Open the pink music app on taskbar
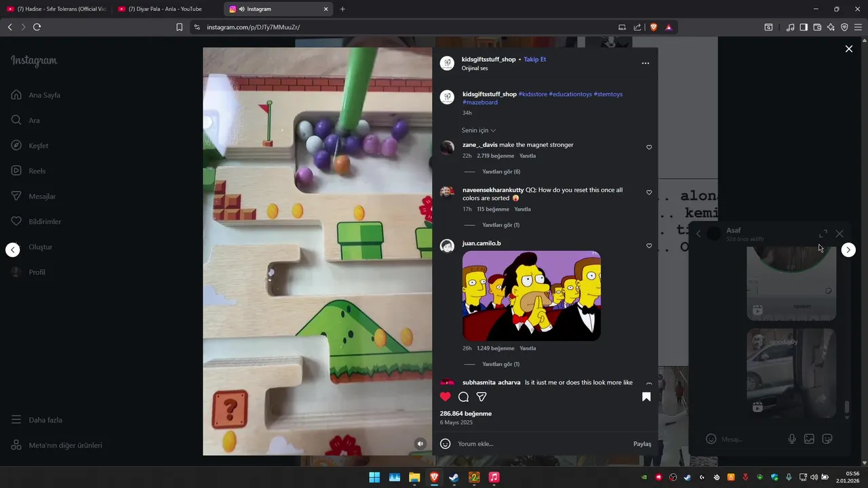This screenshot has height=488, width=868. pyautogui.click(x=494, y=477)
